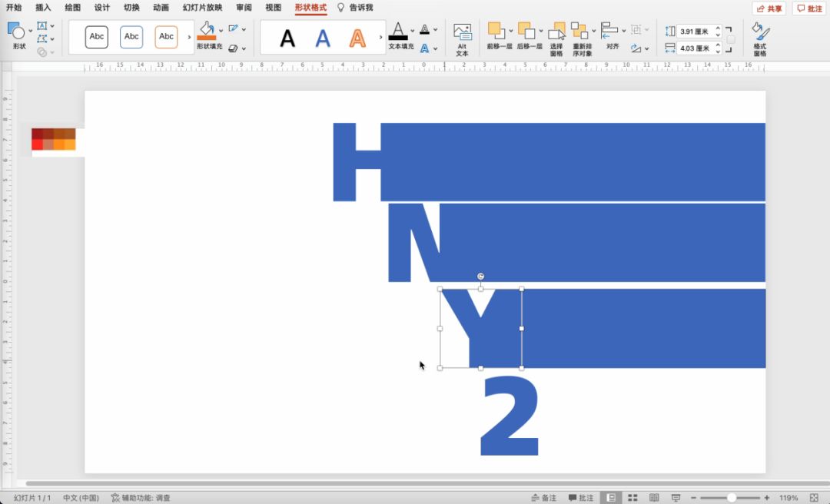Click the zoom slider handle in status bar
This screenshot has height=504, width=830.
[x=732, y=498]
